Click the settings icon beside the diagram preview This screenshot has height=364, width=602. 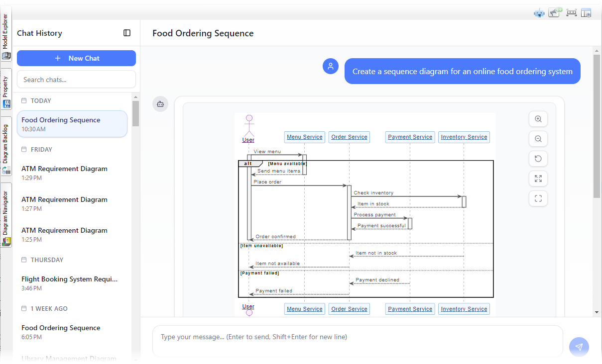pyautogui.click(x=160, y=104)
